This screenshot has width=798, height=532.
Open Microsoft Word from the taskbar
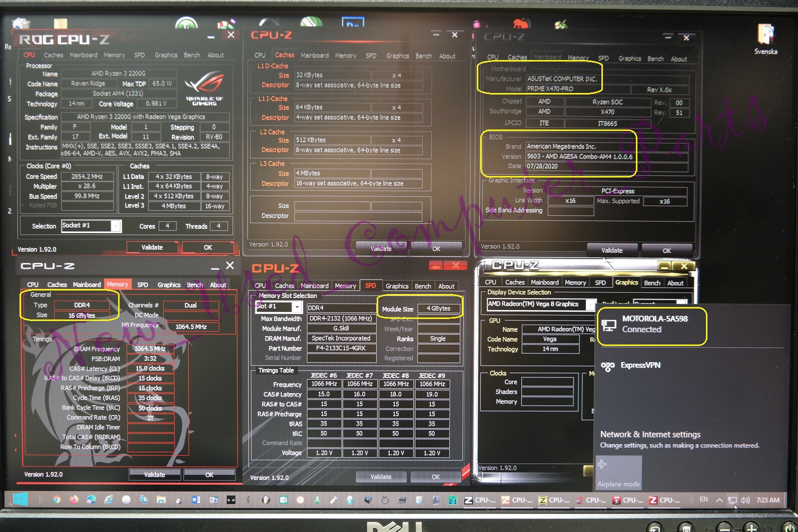[196, 499]
